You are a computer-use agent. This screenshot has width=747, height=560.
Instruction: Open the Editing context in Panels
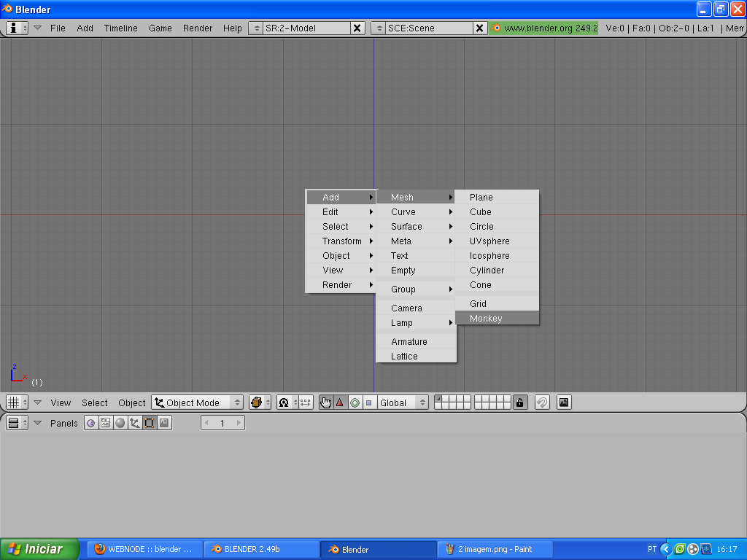pyautogui.click(x=149, y=423)
